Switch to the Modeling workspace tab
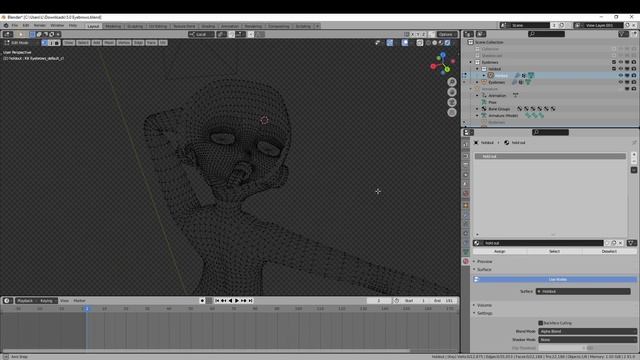The image size is (640, 360). click(113, 26)
